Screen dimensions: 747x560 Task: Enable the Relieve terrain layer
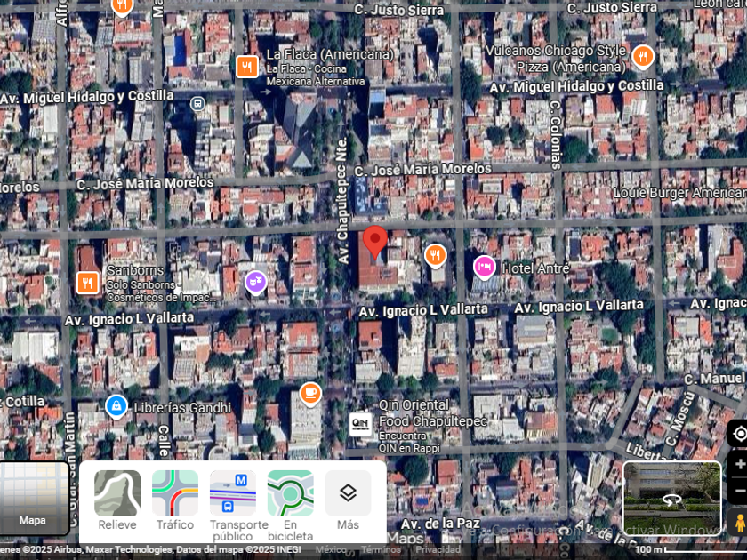(x=117, y=500)
